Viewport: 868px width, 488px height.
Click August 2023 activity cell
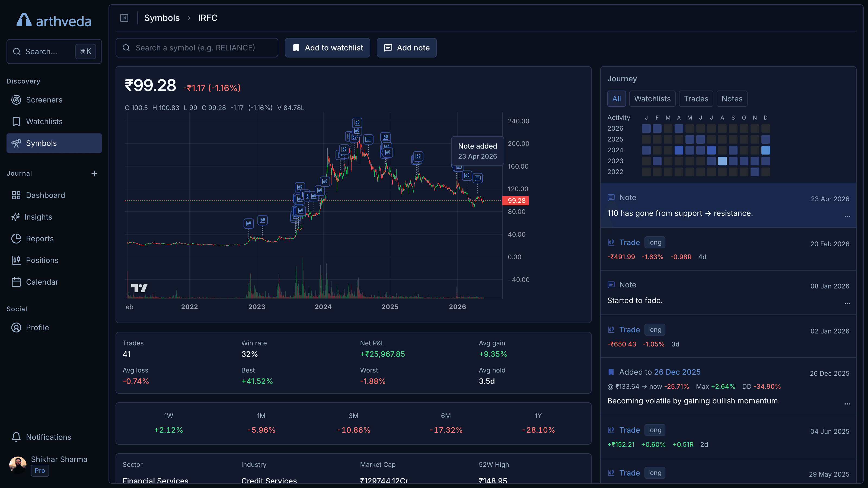722,161
